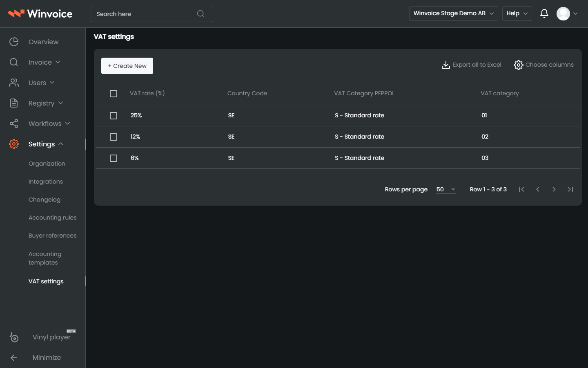Open Buyer references in the settings submenu

[53, 236]
